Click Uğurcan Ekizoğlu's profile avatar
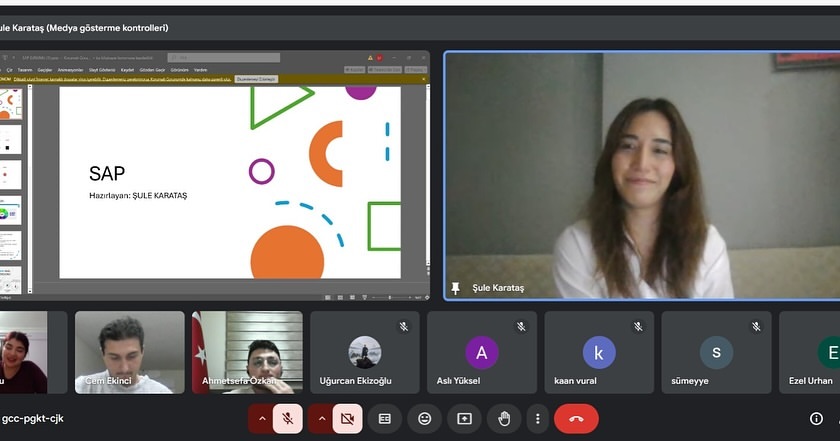The height and width of the screenshot is (441, 840). pyautogui.click(x=364, y=352)
